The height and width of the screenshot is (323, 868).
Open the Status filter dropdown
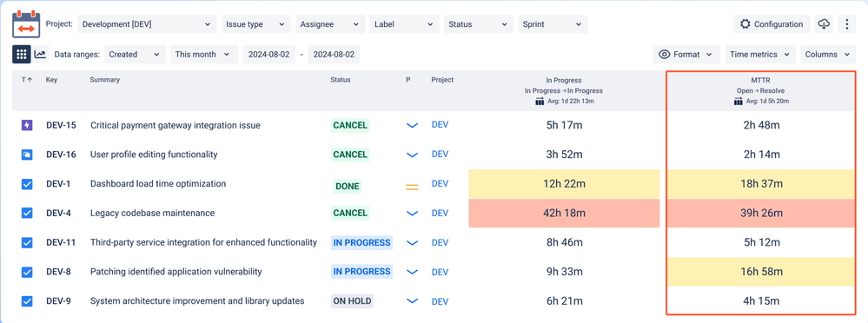tap(478, 24)
